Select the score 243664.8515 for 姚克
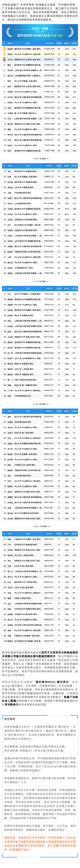 point(49,81)
